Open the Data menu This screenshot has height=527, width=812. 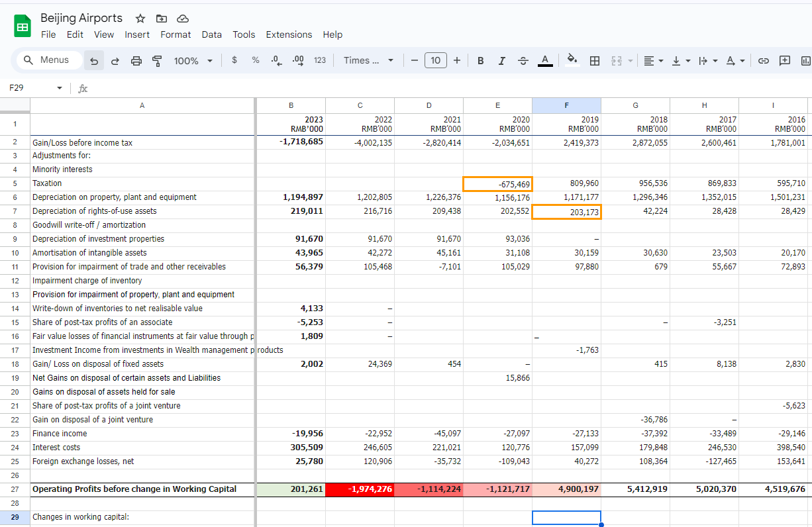pyautogui.click(x=212, y=34)
